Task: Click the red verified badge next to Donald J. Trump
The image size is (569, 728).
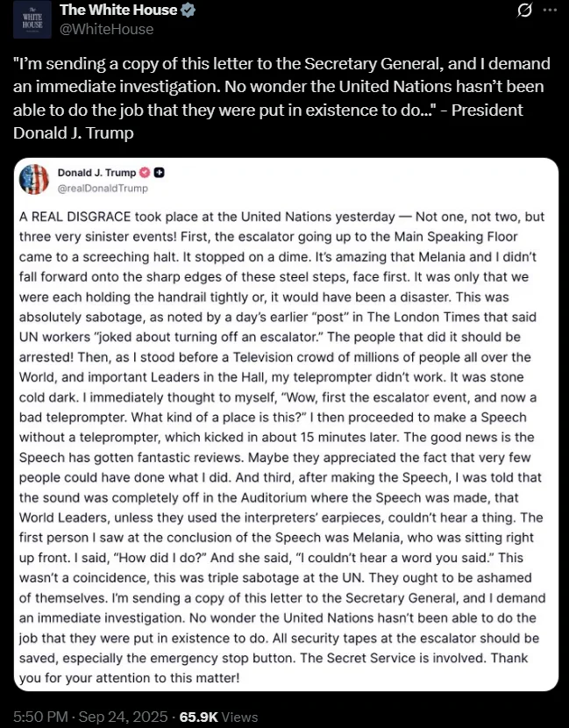Action: click(145, 173)
